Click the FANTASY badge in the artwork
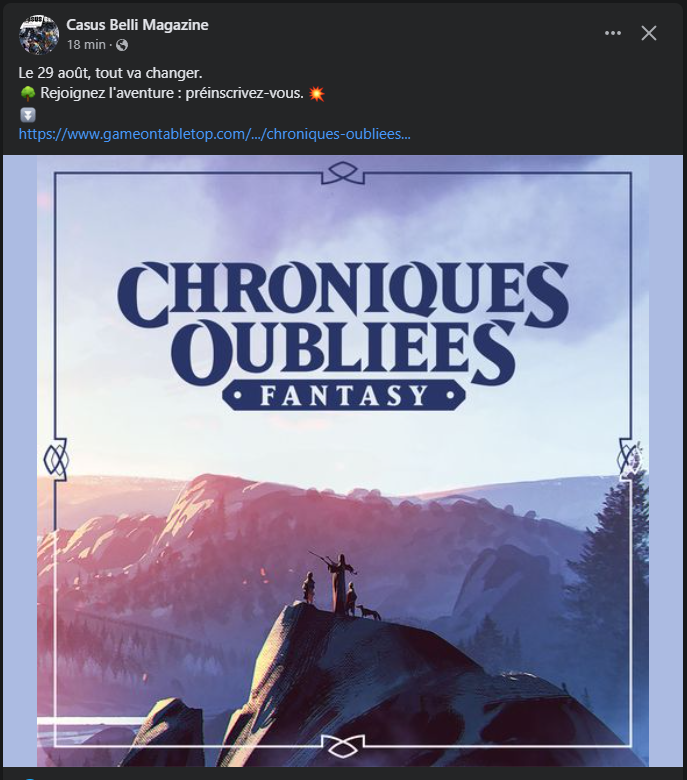Image resolution: width=687 pixels, height=780 pixels. (344, 396)
